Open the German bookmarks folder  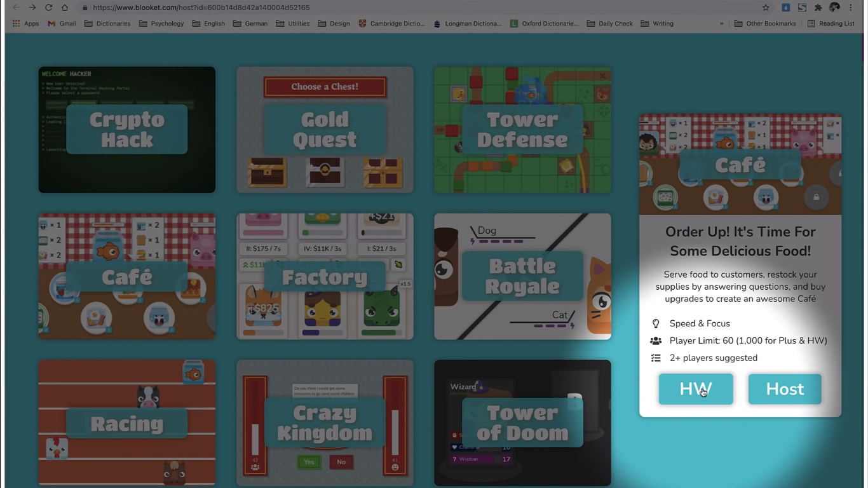(x=250, y=24)
